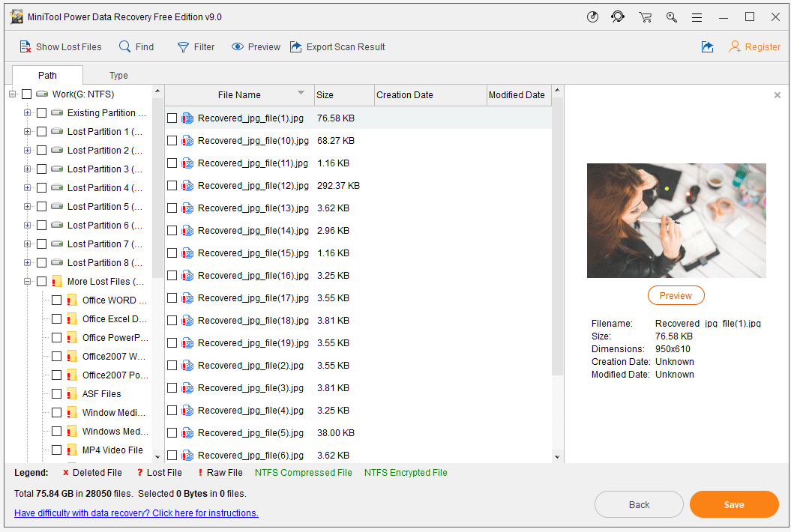Viewport: 791px width, 532px height.
Task: Click the ASF Files folder icon
Action: click(72, 394)
